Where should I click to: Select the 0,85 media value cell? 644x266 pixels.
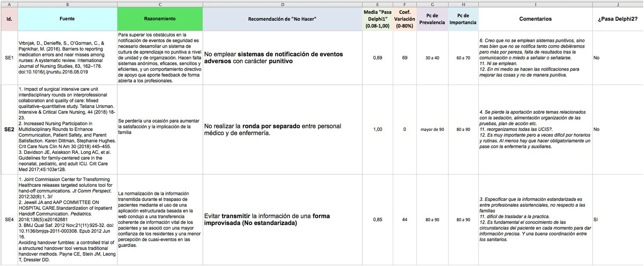click(x=377, y=220)
